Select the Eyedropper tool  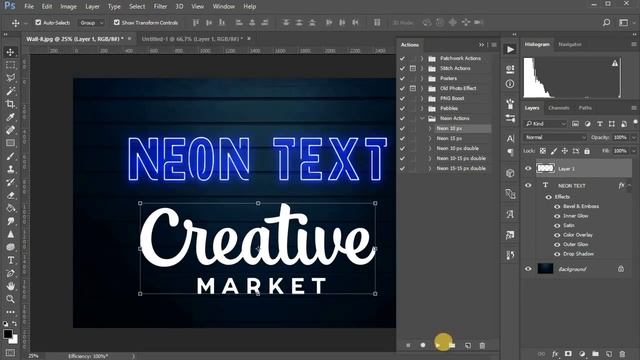click(11, 117)
